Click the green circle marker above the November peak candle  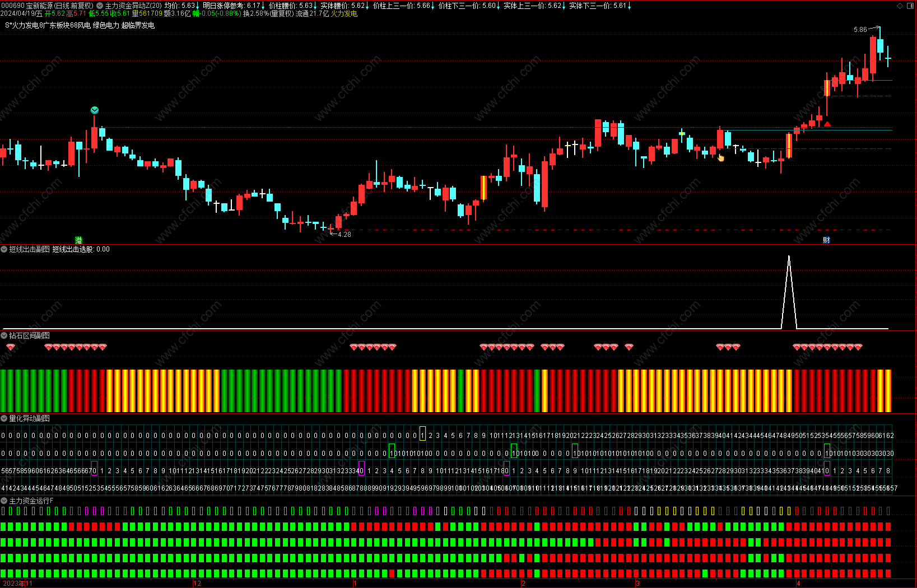pos(95,110)
